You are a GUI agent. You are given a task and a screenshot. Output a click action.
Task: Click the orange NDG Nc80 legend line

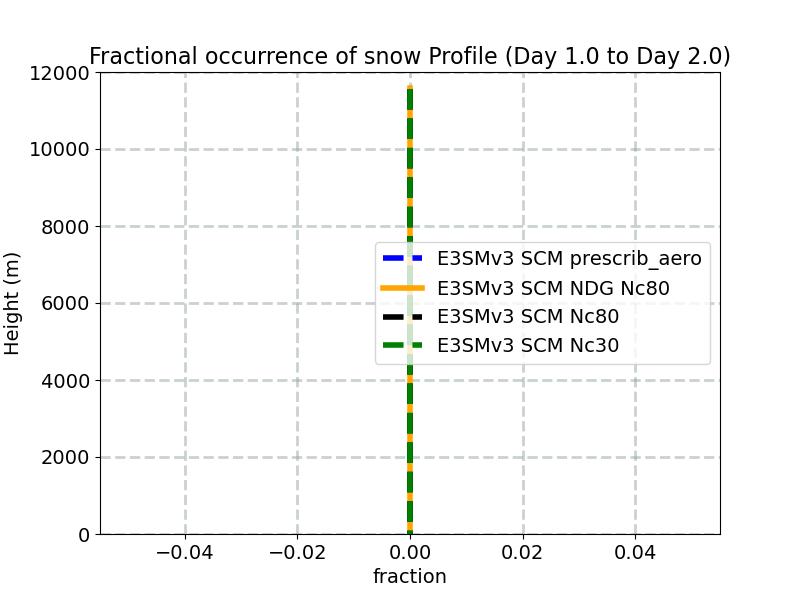(403, 288)
